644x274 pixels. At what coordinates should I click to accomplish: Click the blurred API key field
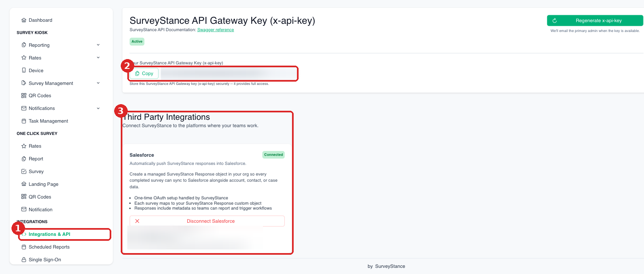[228, 73]
